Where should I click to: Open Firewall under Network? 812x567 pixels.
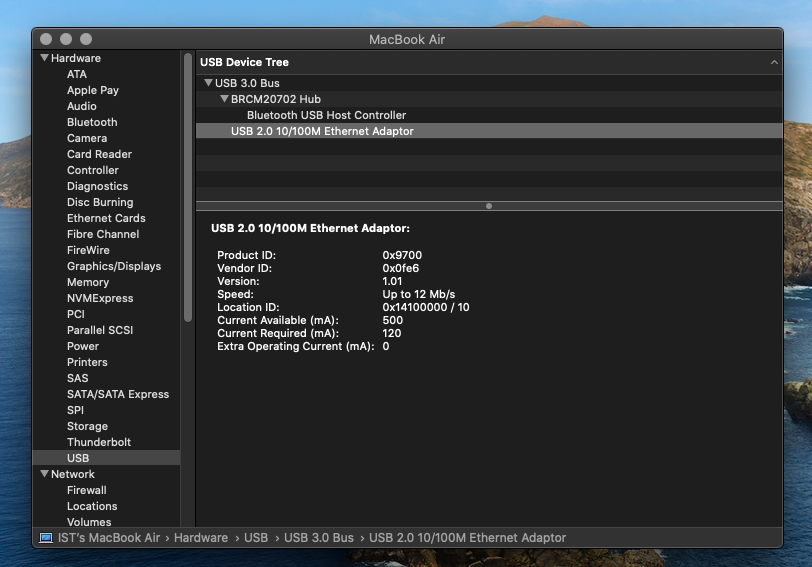(86, 490)
